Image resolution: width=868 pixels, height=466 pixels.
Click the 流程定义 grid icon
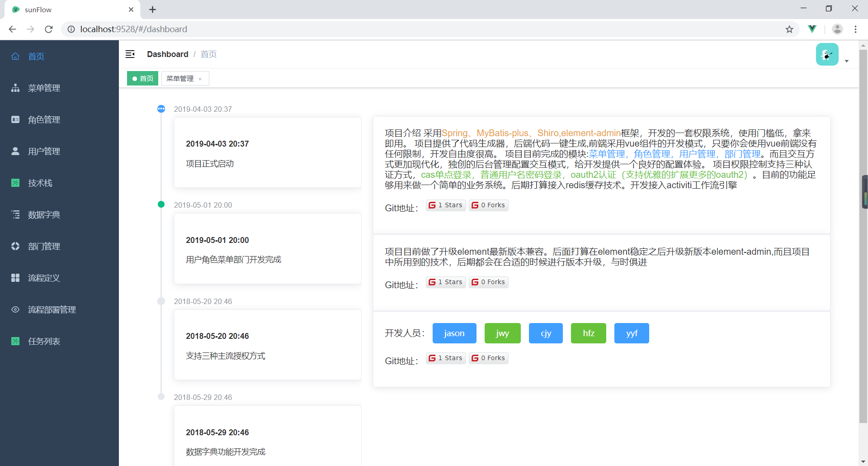click(x=15, y=278)
